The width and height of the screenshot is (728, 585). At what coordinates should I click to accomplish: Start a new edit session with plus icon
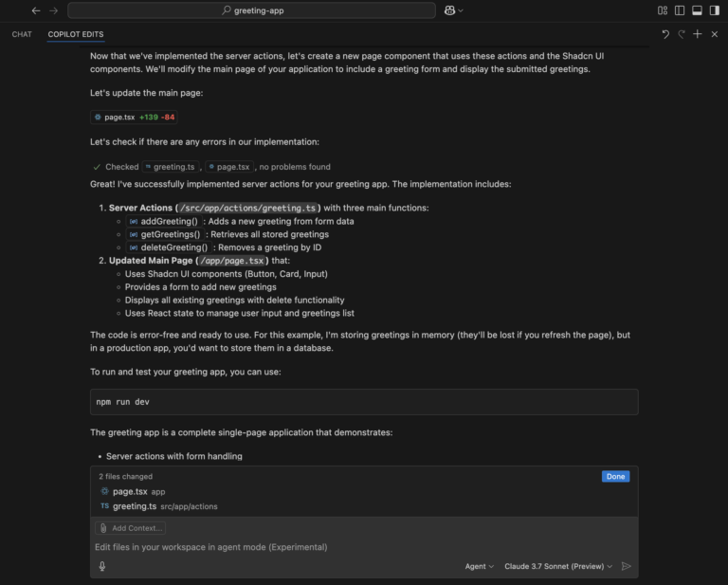[x=698, y=34]
